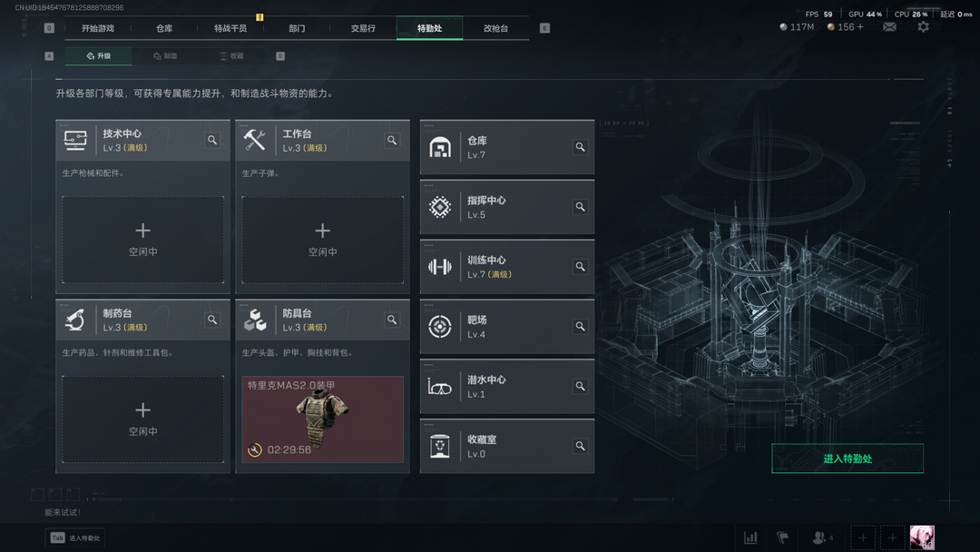Open 特里克MAS2.0 armor production slot
This screenshot has width=980, height=552.
322,419
